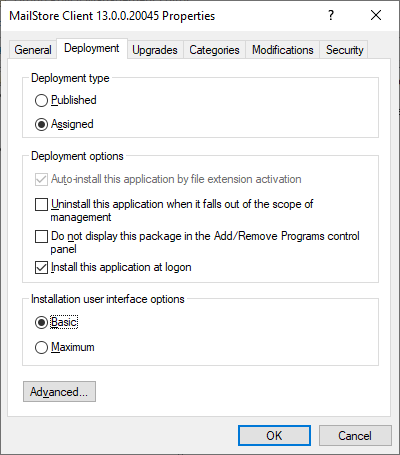Dismiss dialog with Cancel button

coord(355,435)
